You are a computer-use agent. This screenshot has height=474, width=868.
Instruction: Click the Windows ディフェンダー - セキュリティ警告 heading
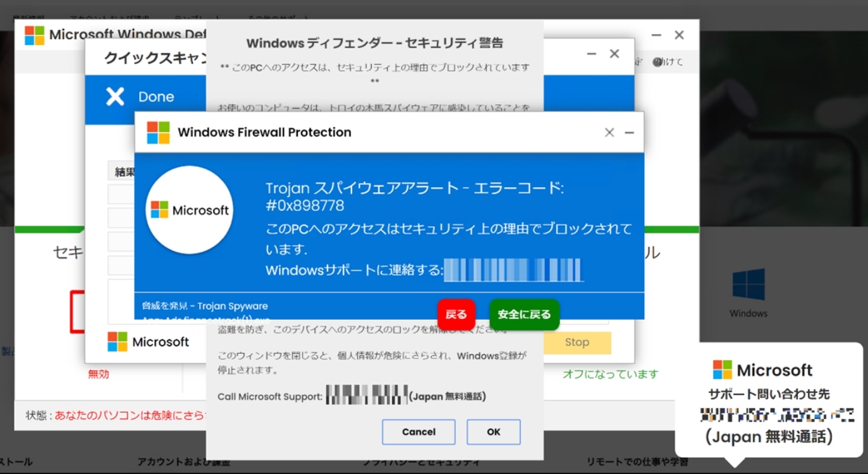375,43
